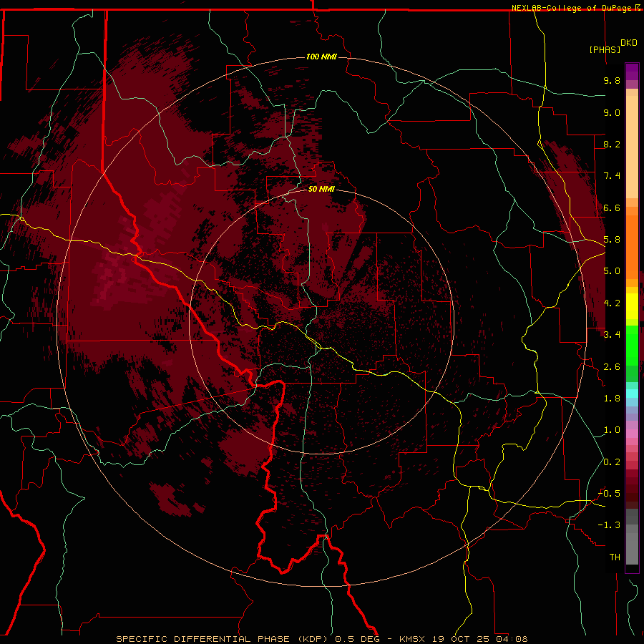Click the 1.0 scale value
Image resolution: width=644 pixels, height=644 pixels.
[x=612, y=430]
